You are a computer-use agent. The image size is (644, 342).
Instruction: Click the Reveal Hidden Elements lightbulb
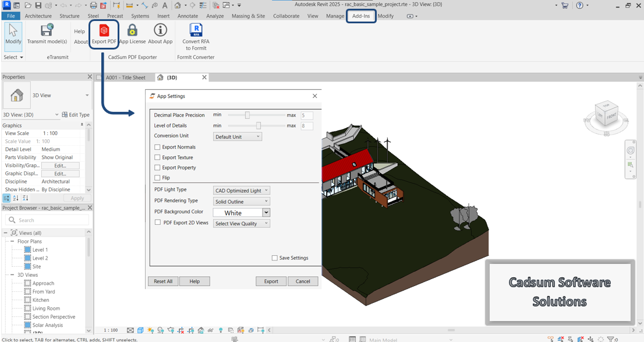click(221, 330)
